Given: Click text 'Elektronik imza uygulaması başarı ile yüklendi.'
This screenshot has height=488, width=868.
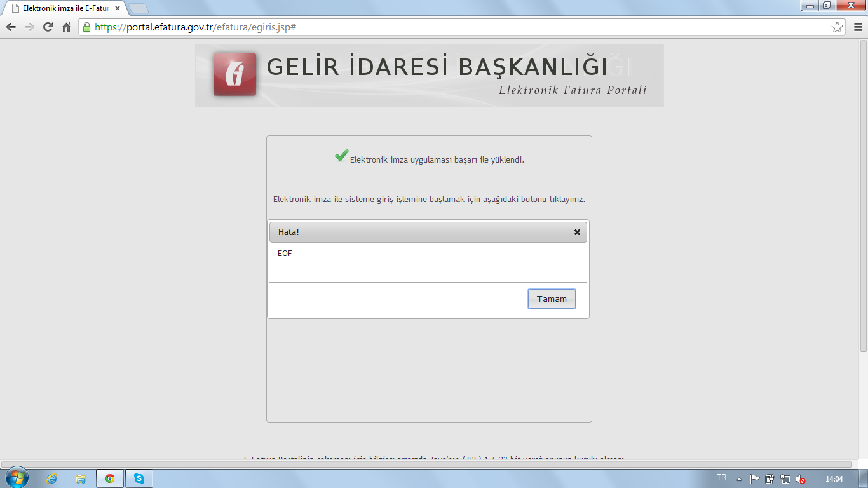Looking at the screenshot, I should point(437,159).
